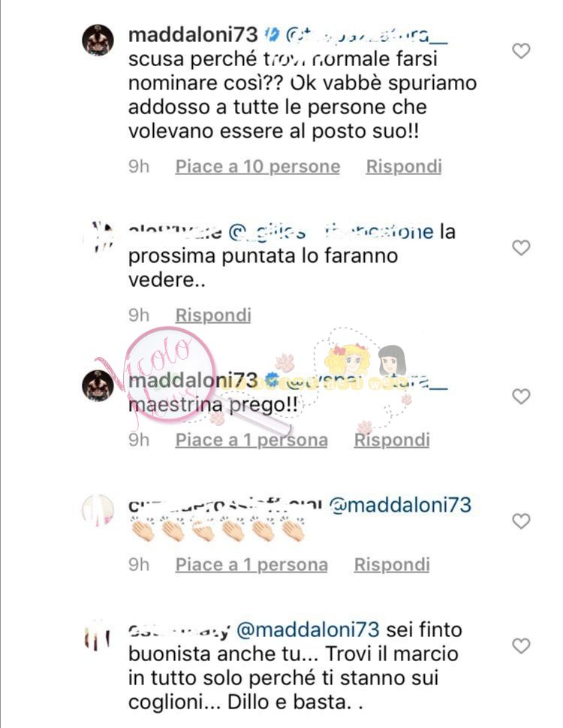Open maddaloni73 avatar beside 'maestrina prego!!'
Screen dimensions: 563x728
(x=98, y=386)
